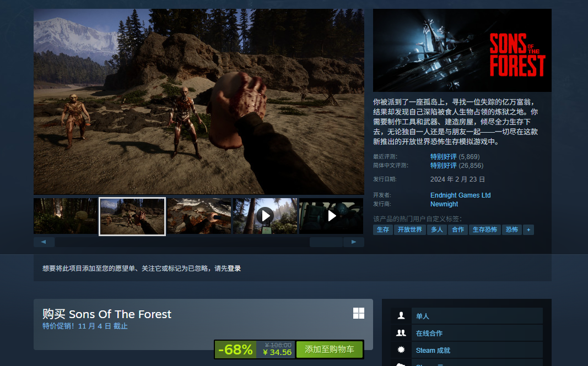Image resolution: width=588 pixels, height=366 pixels.
Task: Select the first forest screenshot thumbnail
Action: (x=66, y=216)
